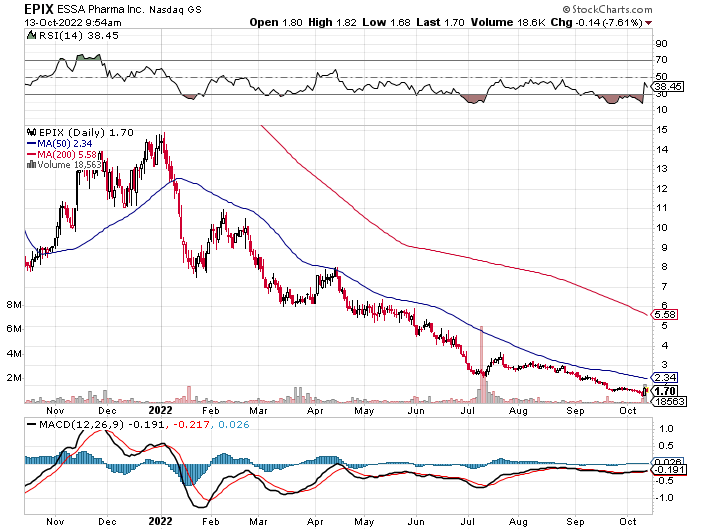Image resolution: width=703 pixels, height=530 pixels.
Task: Click the 2M volume axis label
Action: 14,378
